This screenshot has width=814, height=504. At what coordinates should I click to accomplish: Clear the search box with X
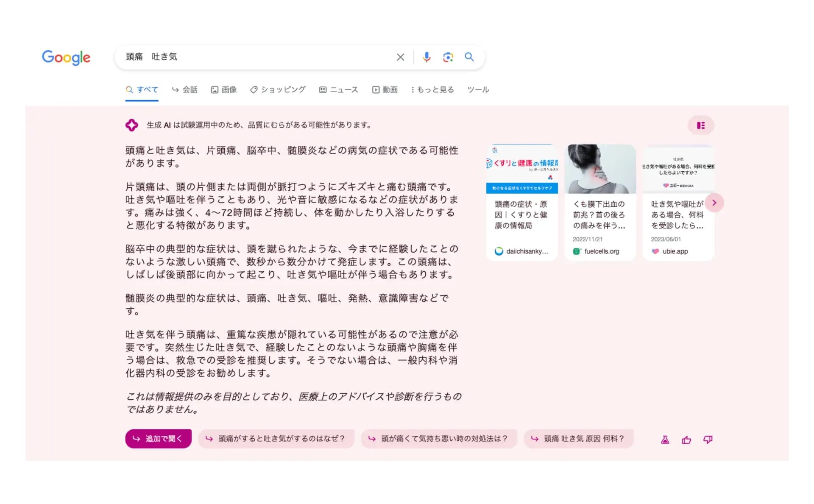[400, 57]
